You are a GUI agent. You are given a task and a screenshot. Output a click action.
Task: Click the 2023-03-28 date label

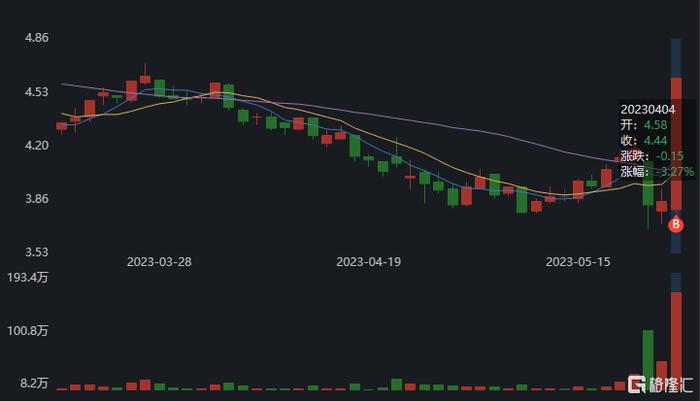click(x=159, y=262)
